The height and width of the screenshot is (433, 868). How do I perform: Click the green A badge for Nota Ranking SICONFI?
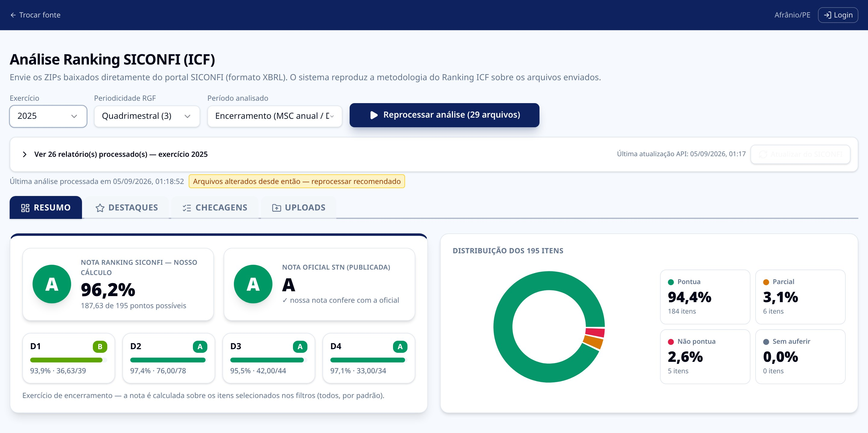(52, 284)
